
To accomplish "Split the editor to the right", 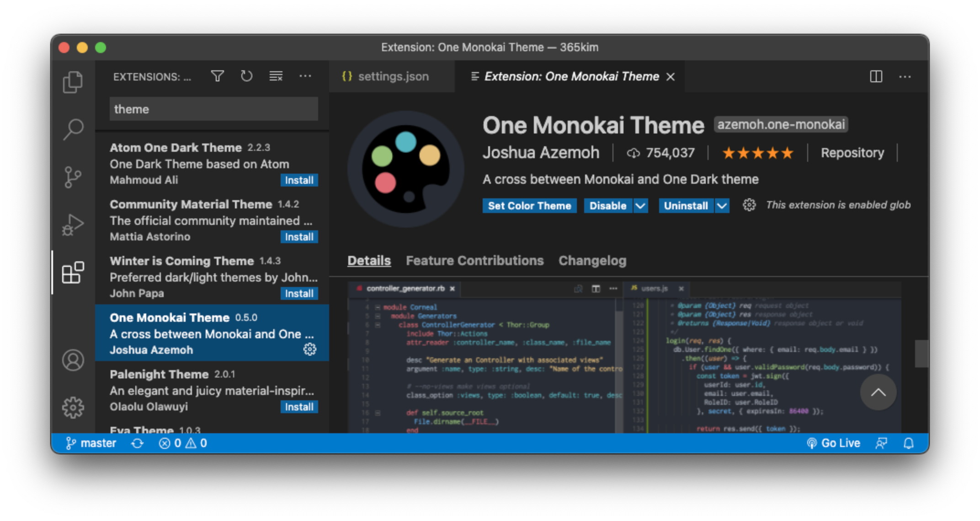I will [x=876, y=76].
